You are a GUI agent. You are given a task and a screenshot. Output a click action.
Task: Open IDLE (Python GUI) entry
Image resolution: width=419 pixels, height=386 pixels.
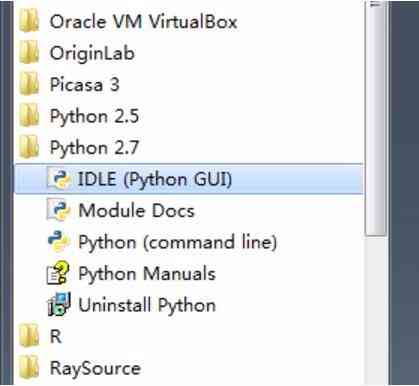(x=189, y=179)
